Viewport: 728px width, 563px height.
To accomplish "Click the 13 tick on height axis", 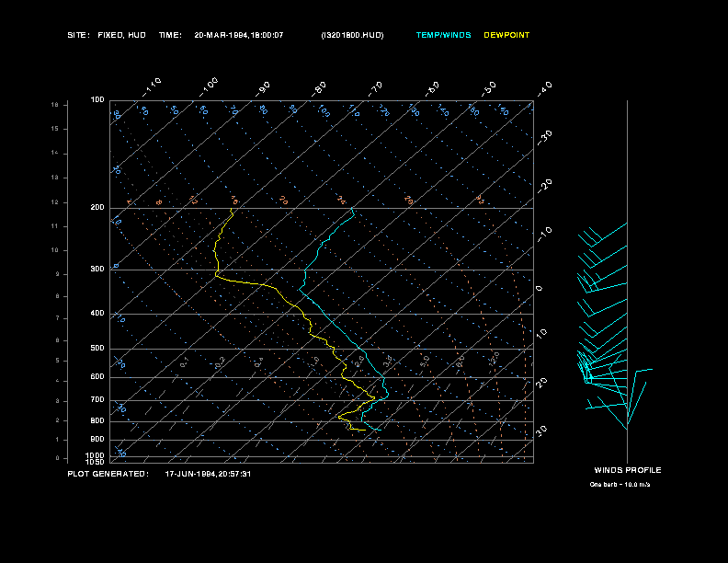I will [x=55, y=178].
